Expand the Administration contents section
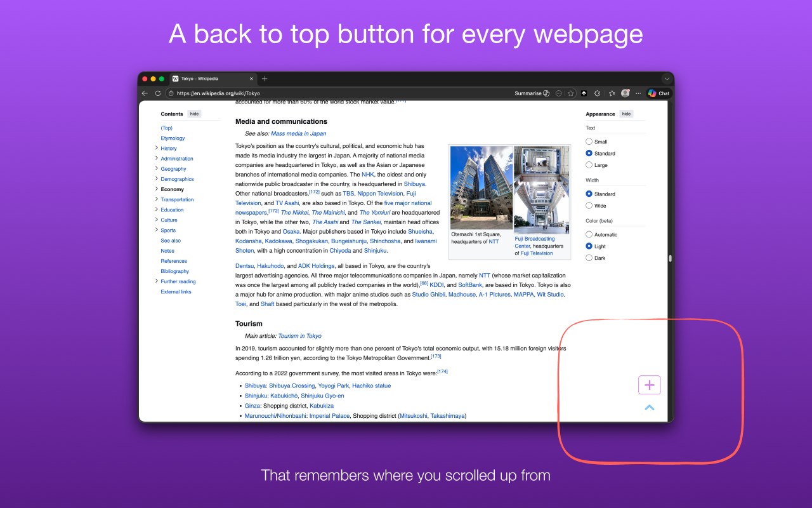This screenshot has width=812, height=508. tap(156, 158)
